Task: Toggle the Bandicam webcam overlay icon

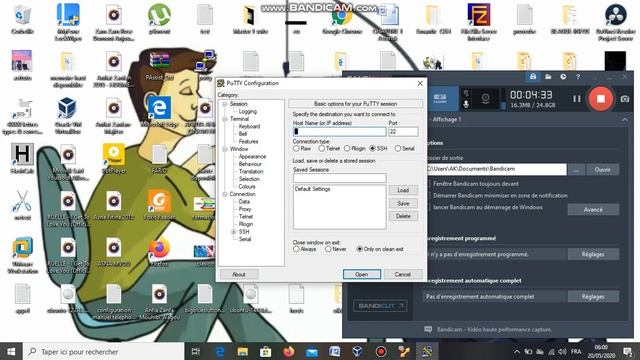Action: (485, 98)
